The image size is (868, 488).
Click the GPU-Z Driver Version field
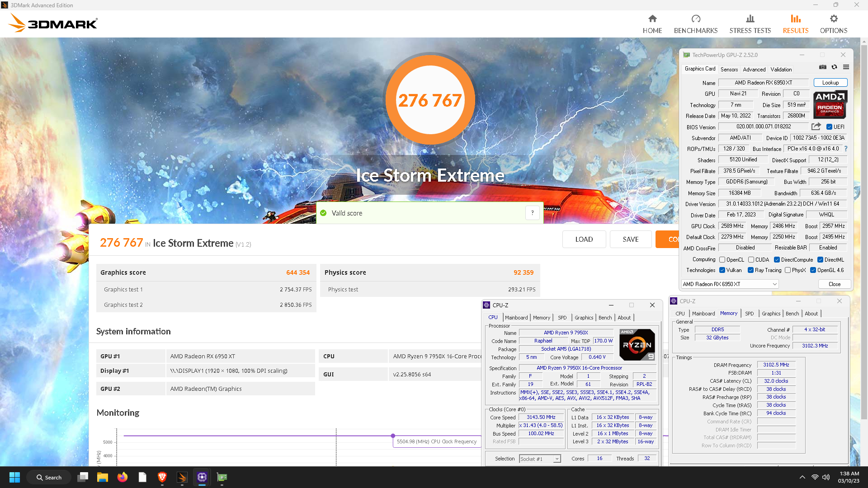(x=783, y=204)
